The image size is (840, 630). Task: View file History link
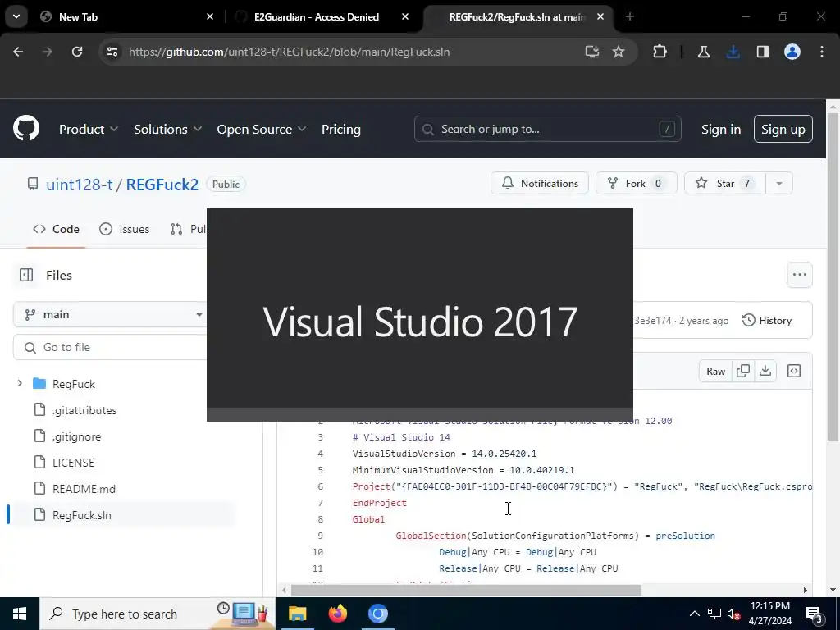[x=767, y=321]
